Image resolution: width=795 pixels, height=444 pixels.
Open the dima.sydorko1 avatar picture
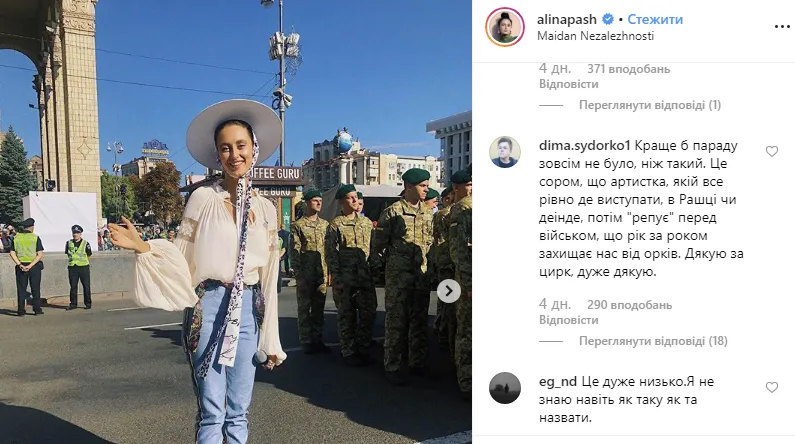point(504,152)
